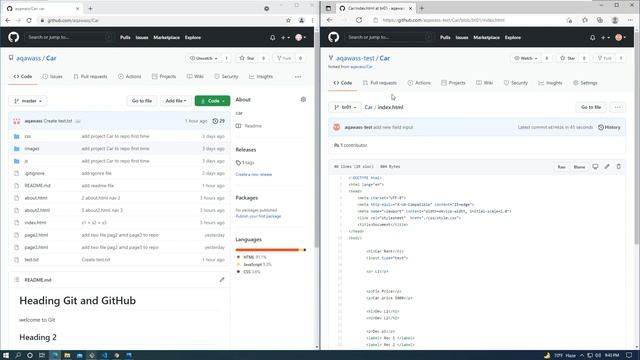Star the aqawass/Car repo in left window
Image resolution: width=640 pixels, height=360 pixels.
[x=247, y=58]
